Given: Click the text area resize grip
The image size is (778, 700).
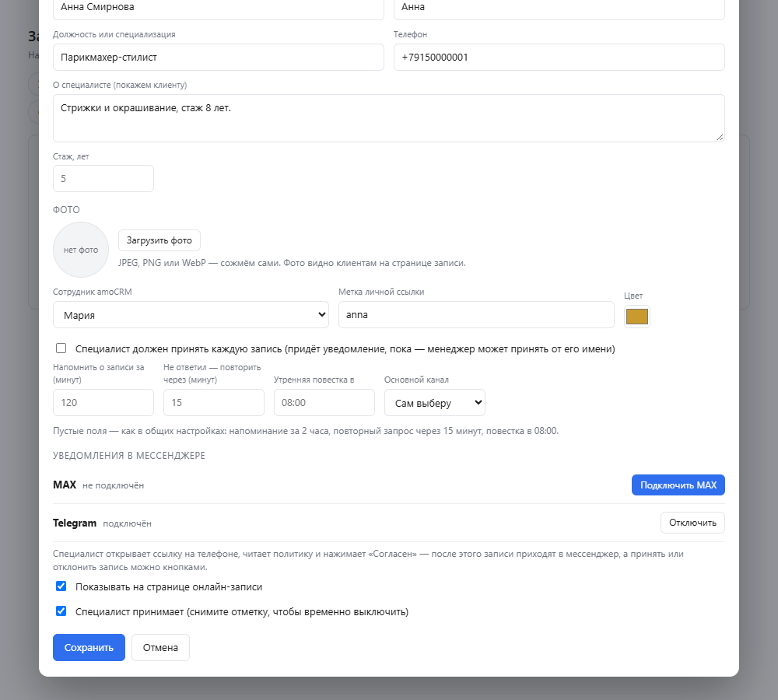Looking at the screenshot, I should [x=720, y=137].
